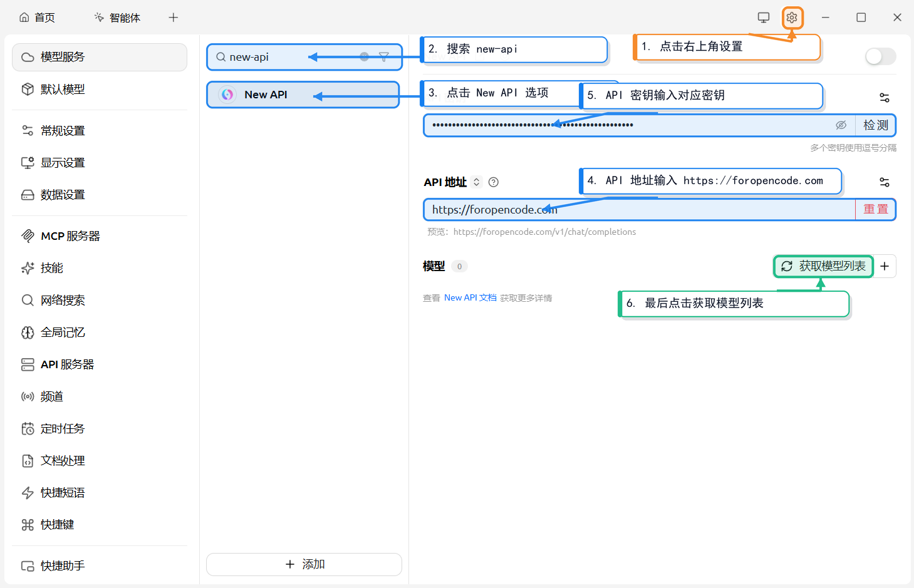Click the 显示设置 monitor gear icon
Screen dimensions: 914x588
28,162
